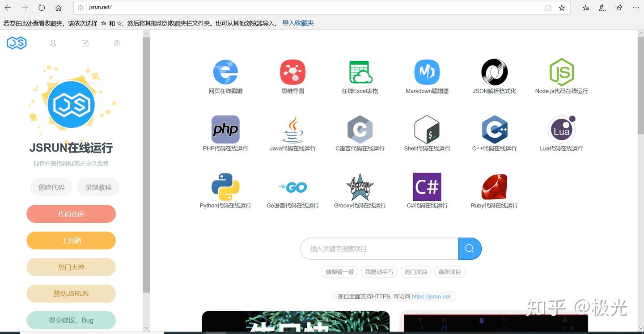
Task: Choose Node.js代码在线运行 icon
Action: 562,72
